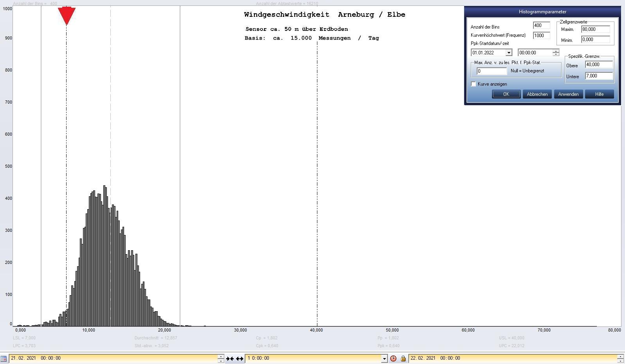625x364 pixels.
Task: Click the expand time range arrows icon
Action: coord(240,359)
